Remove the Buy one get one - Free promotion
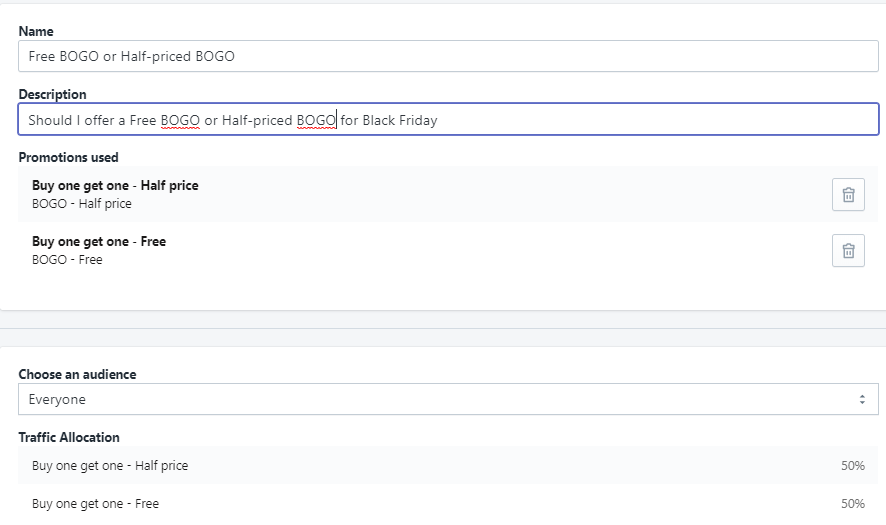This screenshot has height=525, width=886. (847, 250)
